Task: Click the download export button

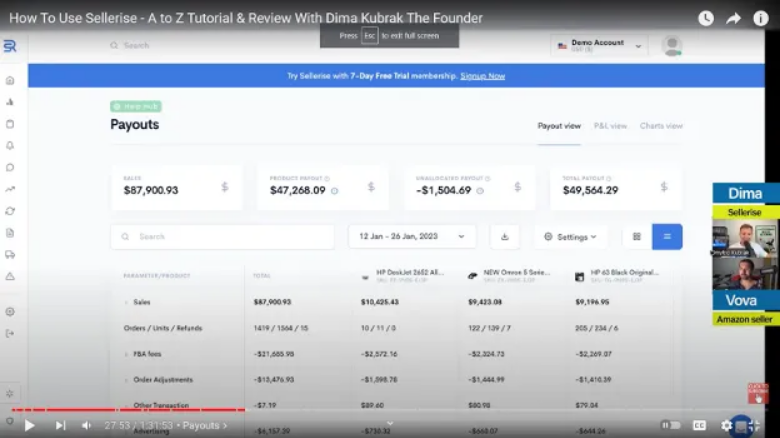Action: point(504,236)
